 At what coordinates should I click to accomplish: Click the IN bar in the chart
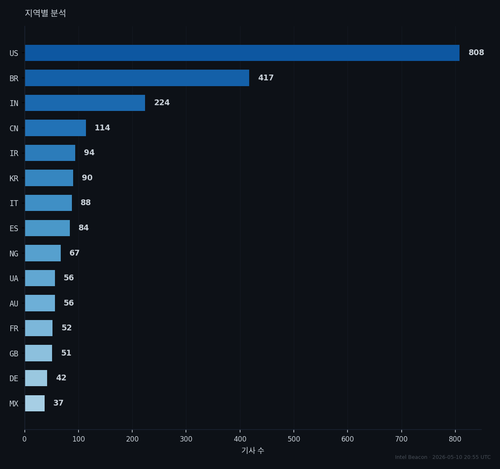[85, 103]
